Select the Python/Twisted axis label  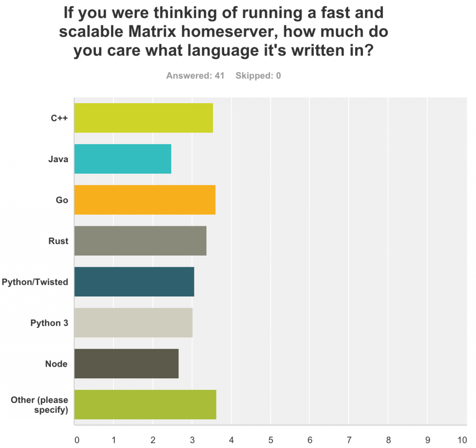[35, 282]
